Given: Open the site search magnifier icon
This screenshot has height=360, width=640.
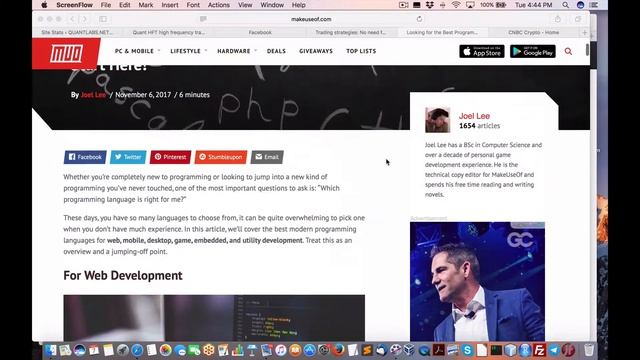Looking at the screenshot, I should 568,51.
